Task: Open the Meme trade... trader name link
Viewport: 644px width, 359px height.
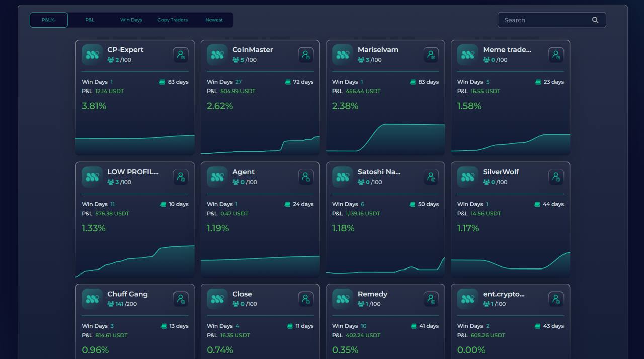Action: click(507, 50)
